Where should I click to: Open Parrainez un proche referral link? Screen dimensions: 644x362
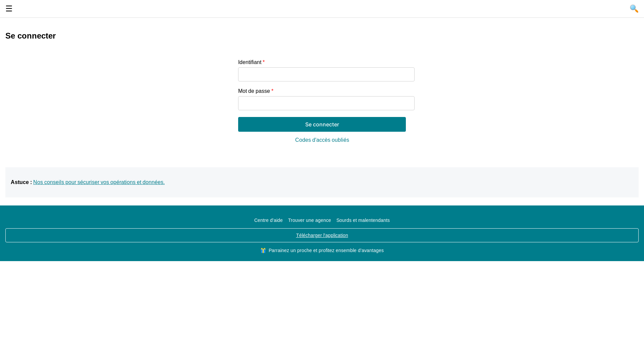pos(326,250)
